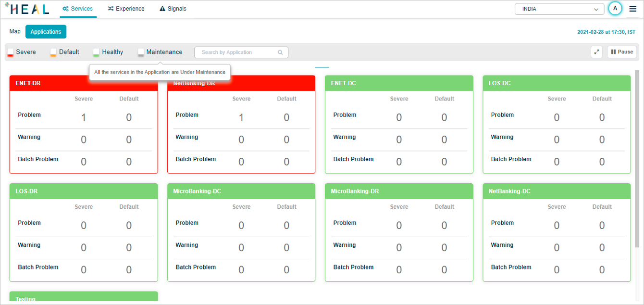Image resolution: width=644 pixels, height=305 pixels.
Task: Click the vertical scrollbar on the right
Action: click(x=637, y=159)
